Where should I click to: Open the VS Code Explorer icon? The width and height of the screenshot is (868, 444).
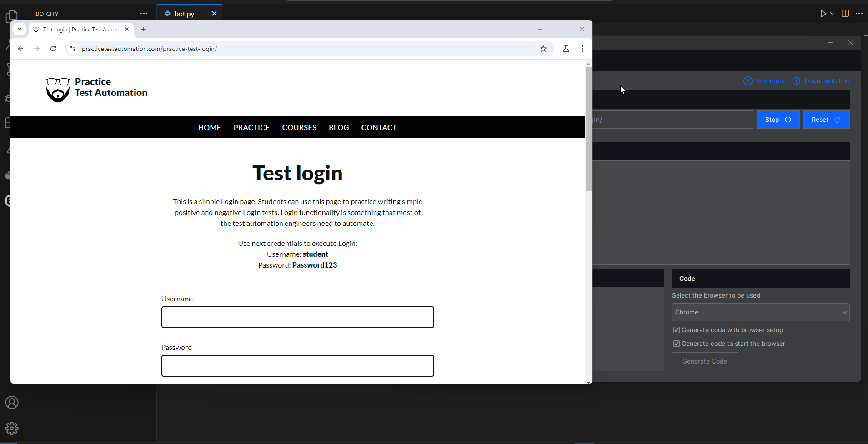click(x=12, y=16)
